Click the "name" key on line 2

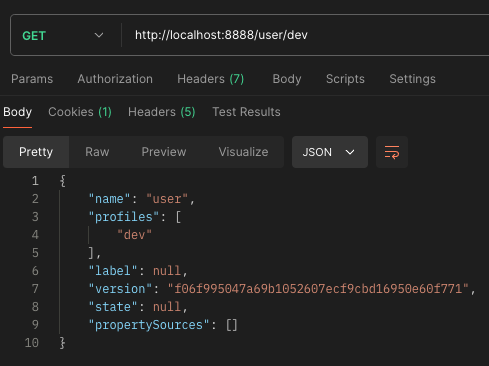click(109, 199)
